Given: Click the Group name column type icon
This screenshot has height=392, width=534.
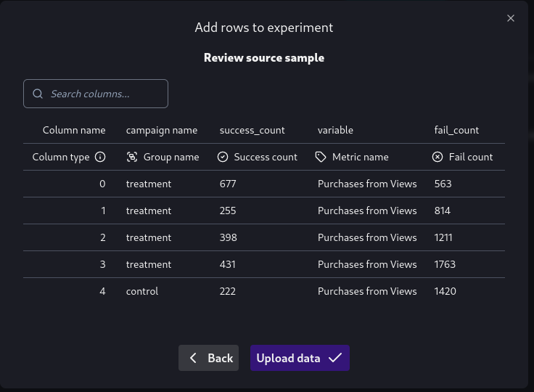Looking at the screenshot, I should [132, 157].
